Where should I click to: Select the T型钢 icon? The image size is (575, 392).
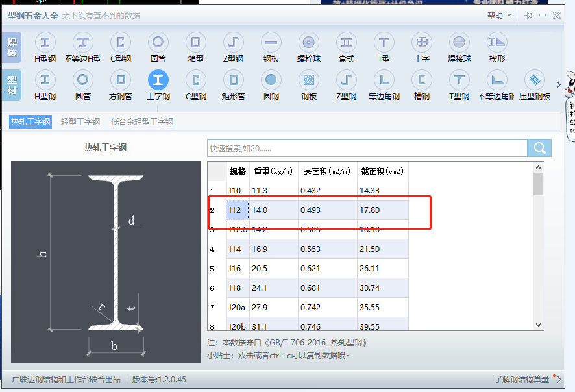459,80
